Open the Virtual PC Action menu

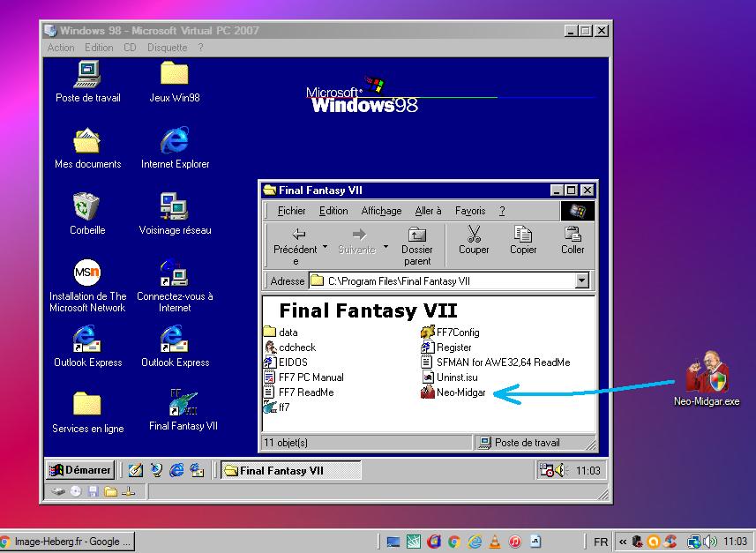61,48
